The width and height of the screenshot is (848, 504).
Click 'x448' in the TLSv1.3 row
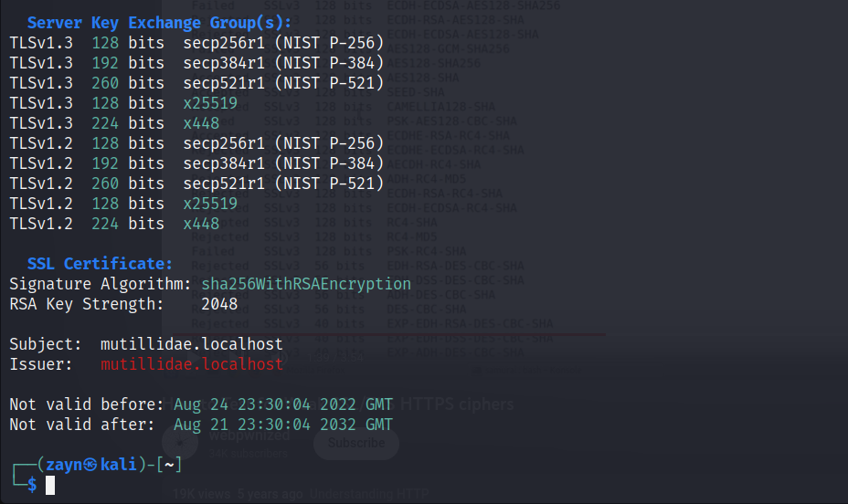[201, 123]
